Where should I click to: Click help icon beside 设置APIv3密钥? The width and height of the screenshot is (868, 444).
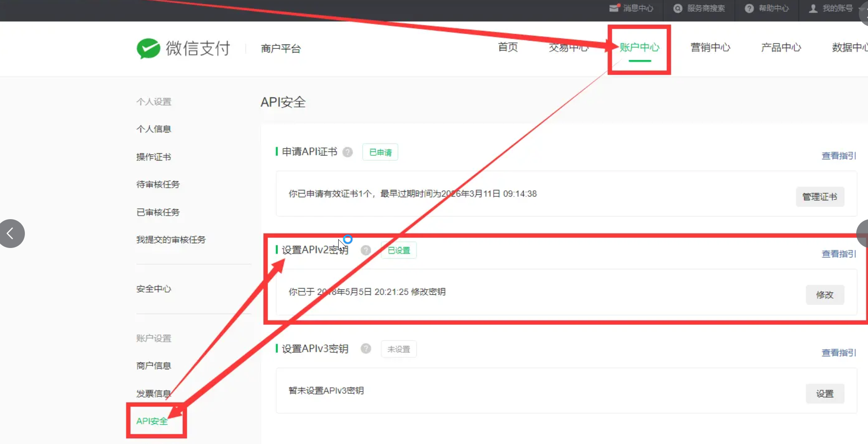coord(366,349)
